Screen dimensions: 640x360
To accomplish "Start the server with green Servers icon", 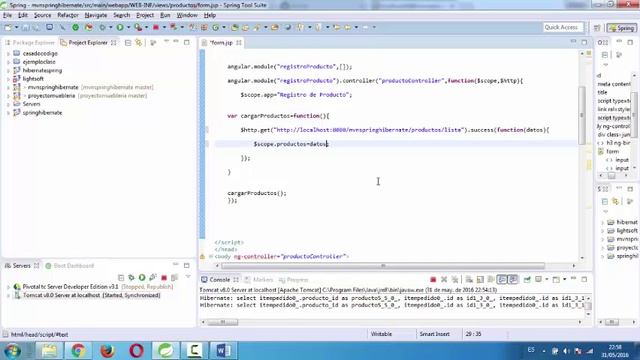I will (x=142, y=278).
